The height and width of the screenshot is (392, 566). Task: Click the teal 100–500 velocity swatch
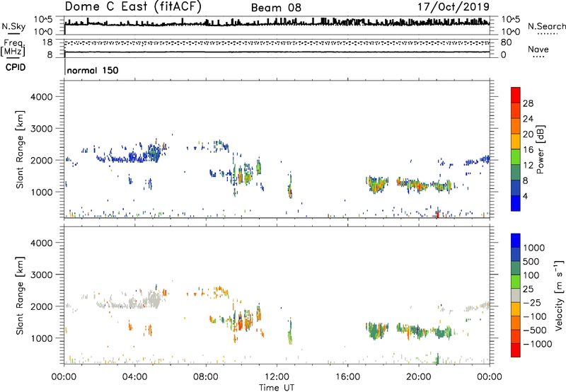pos(516,268)
